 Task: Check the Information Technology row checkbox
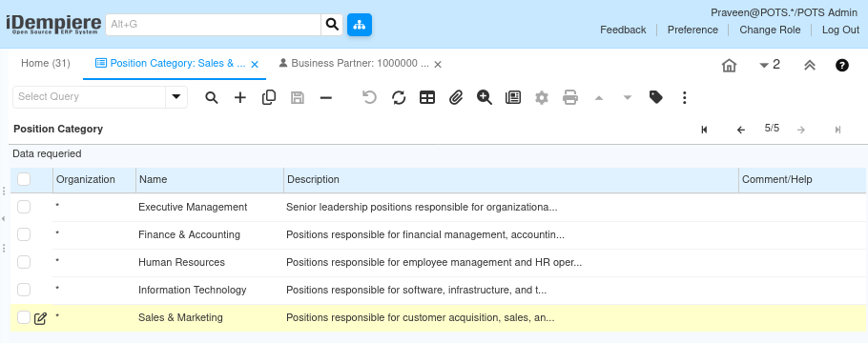point(24,290)
